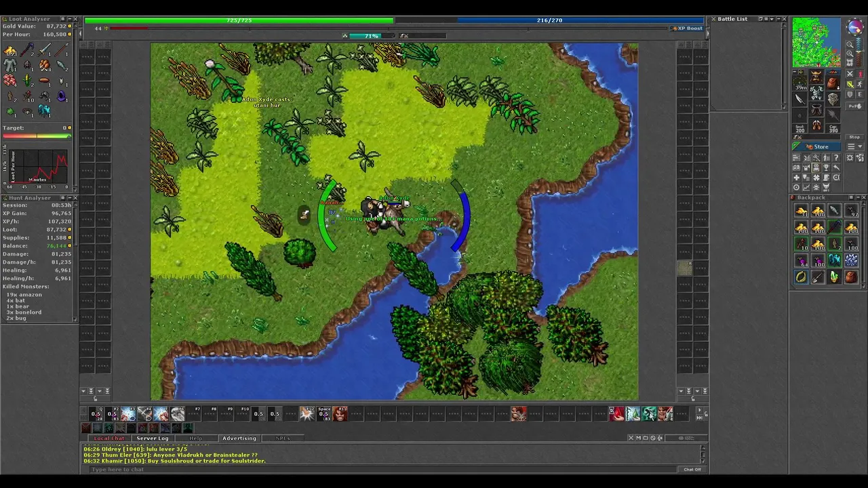Zoom out the minimap
Image resolution: width=868 pixels, height=488 pixels.
(850, 45)
